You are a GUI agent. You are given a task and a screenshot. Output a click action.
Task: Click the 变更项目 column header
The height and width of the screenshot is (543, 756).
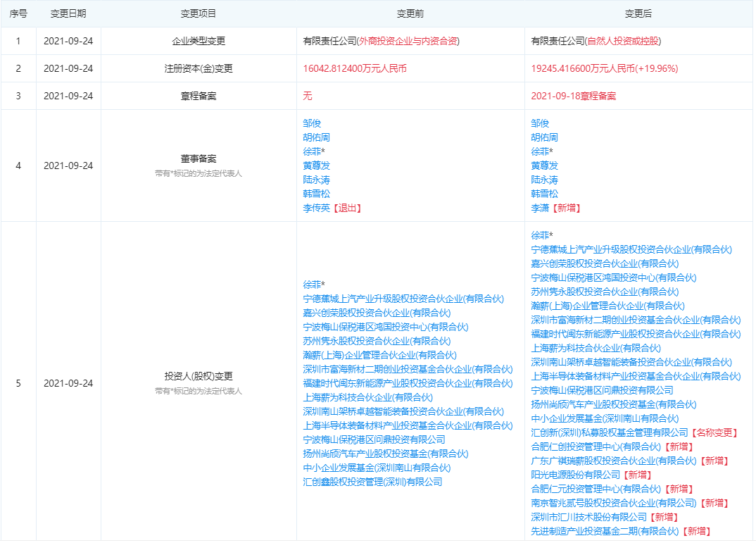click(x=199, y=13)
